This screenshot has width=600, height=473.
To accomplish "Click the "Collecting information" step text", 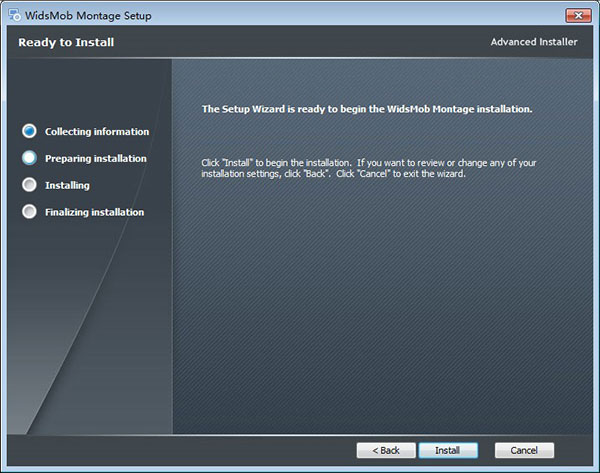I will 97,132.
